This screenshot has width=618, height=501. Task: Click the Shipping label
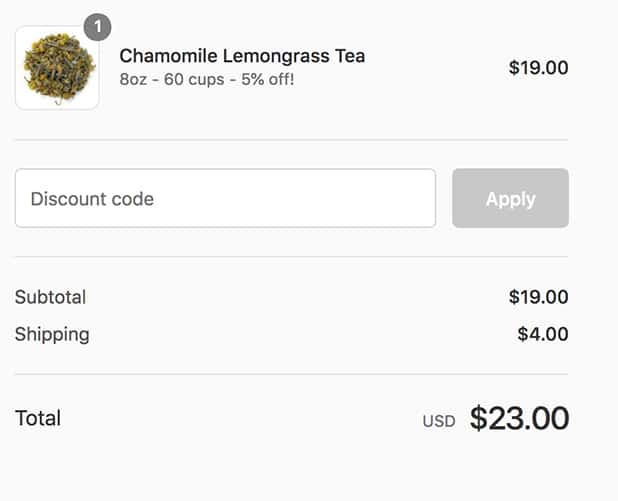tap(52, 334)
